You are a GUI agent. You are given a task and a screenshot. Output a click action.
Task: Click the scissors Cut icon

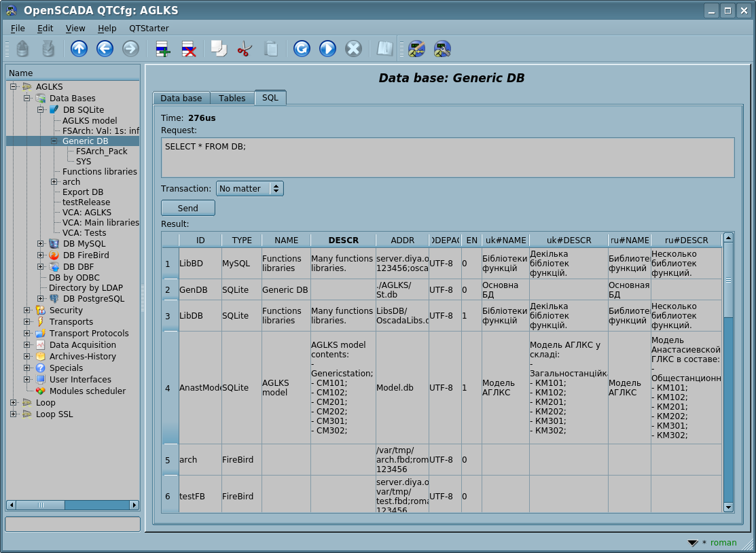pyautogui.click(x=245, y=49)
